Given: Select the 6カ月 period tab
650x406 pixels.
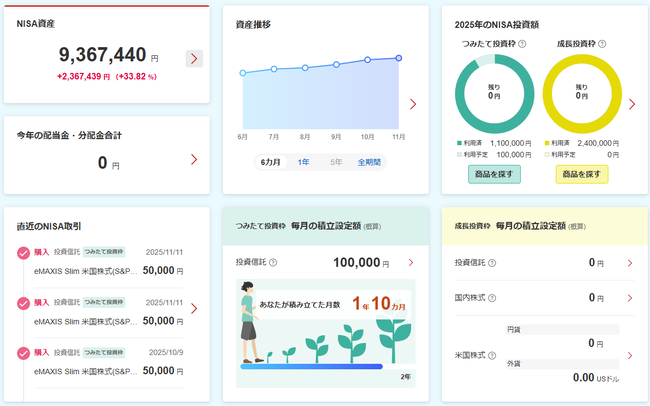Looking at the screenshot, I should [x=270, y=162].
